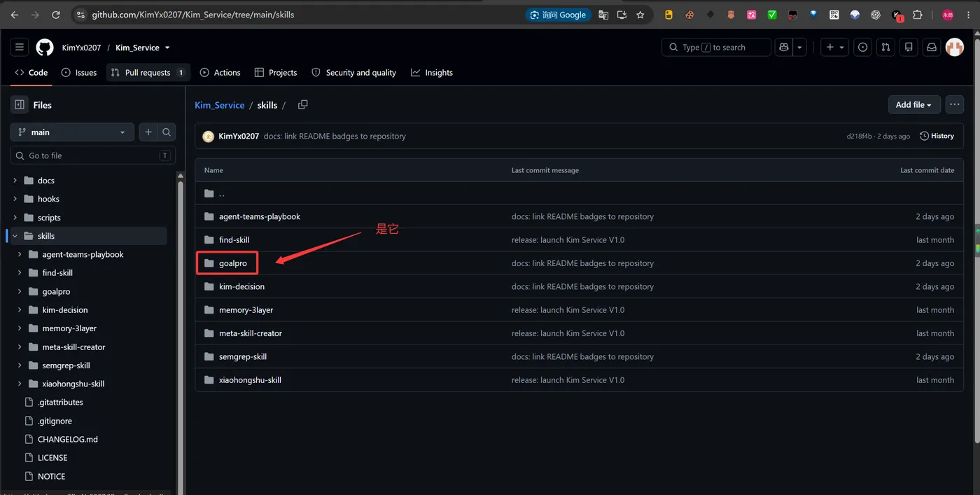The height and width of the screenshot is (495, 980).
Task: Go to the GitHub homepage logo
Action: click(x=45, y=48)
